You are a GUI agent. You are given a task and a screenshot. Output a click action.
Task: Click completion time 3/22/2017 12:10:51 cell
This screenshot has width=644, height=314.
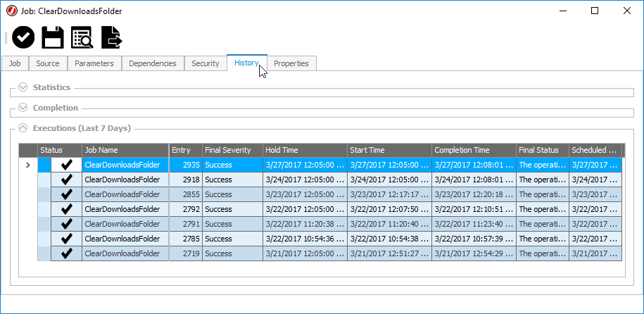[x=474, y=209]
